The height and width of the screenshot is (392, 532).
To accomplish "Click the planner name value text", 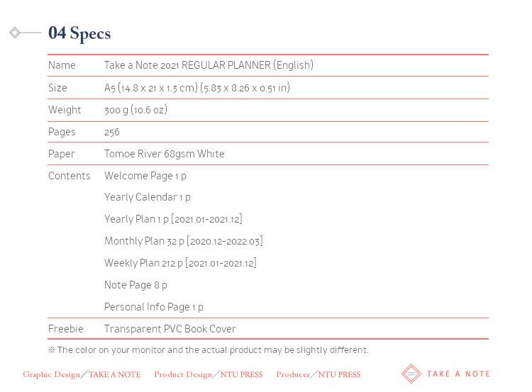I will [x=209, y=65].
